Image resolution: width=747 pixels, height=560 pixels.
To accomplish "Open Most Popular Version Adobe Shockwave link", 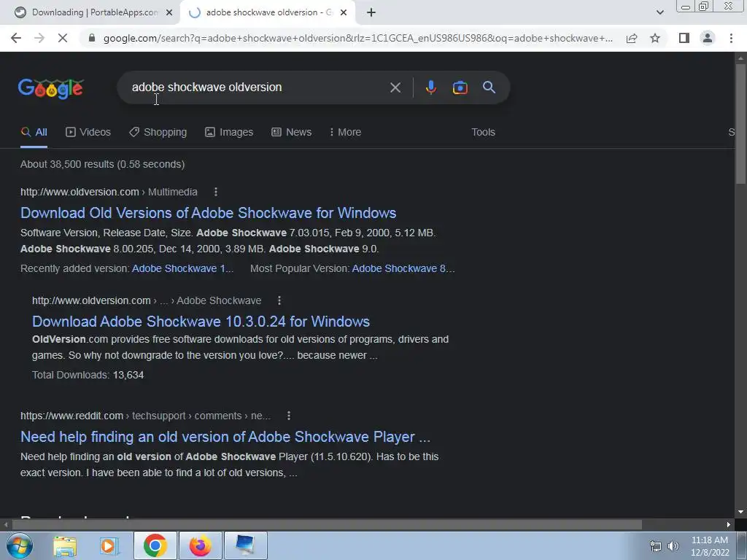I will click(403, 268).
